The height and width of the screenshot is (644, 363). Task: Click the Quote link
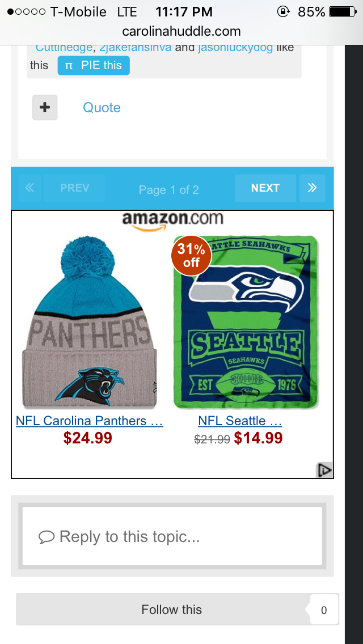tap(102, 108)
